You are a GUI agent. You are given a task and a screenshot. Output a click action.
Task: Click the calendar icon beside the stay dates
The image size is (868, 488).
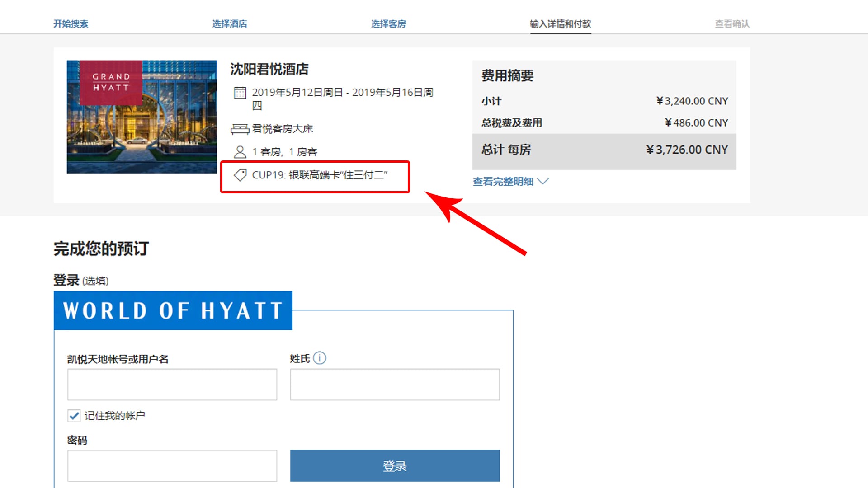coord(240,93)
